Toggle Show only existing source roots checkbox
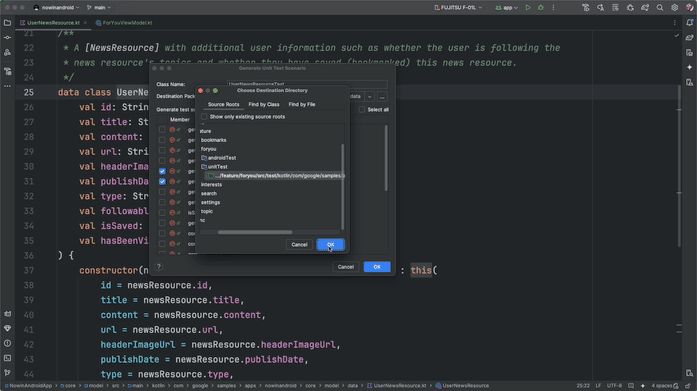 (x=204, y=117)
